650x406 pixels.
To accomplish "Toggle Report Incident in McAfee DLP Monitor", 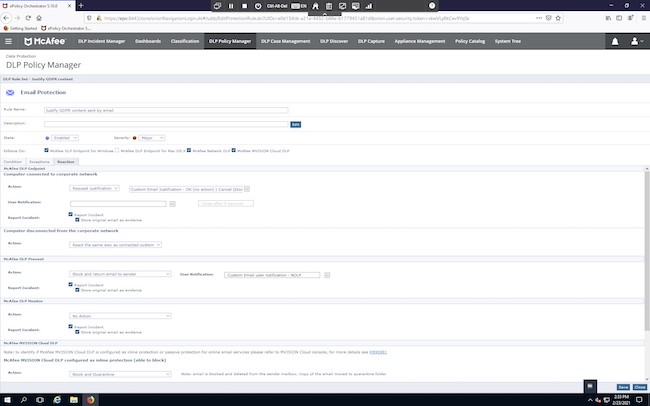I will pos(70,326).
